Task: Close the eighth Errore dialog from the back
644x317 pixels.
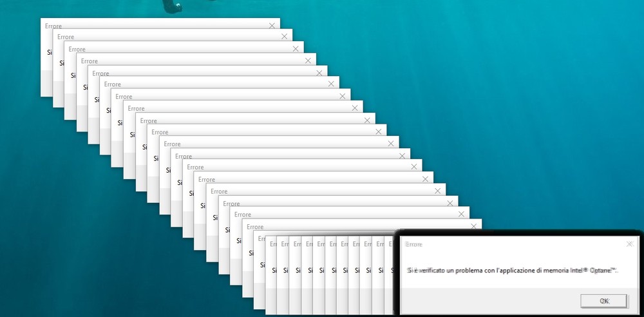Action: pyautogui.click(x=355, y=108)
